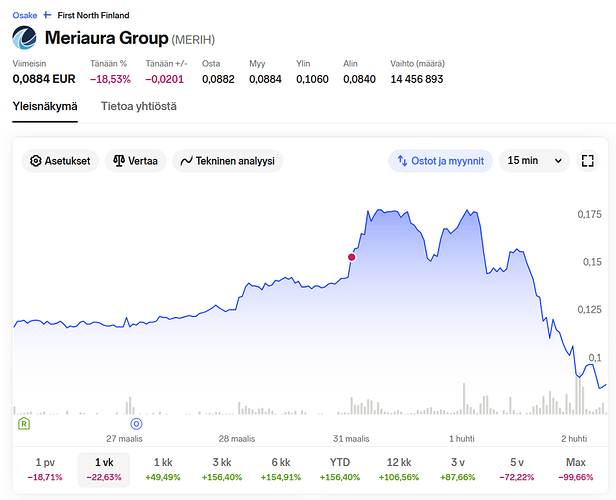Click the Meriaura Group company logo
Image resolution: width=616 pixels, height=500 pixels.
(24, 38)
